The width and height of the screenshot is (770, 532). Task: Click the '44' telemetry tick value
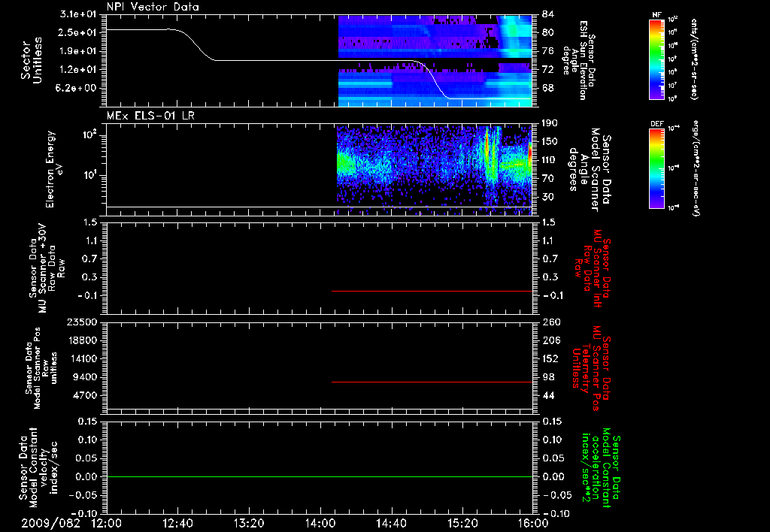pyautogui.click(x=548, y=395)
